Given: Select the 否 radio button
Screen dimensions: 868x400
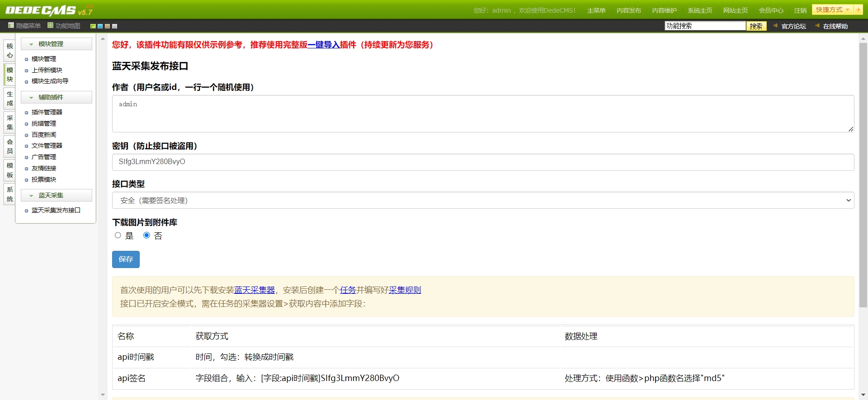Looking at the screenshot, I should click(146, 235).
